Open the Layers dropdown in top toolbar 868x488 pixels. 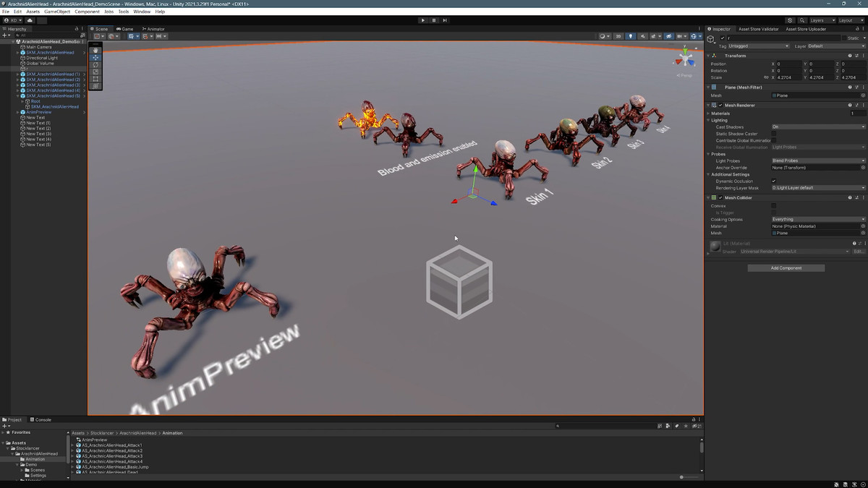pyautogui.click(x=822, y=20)
